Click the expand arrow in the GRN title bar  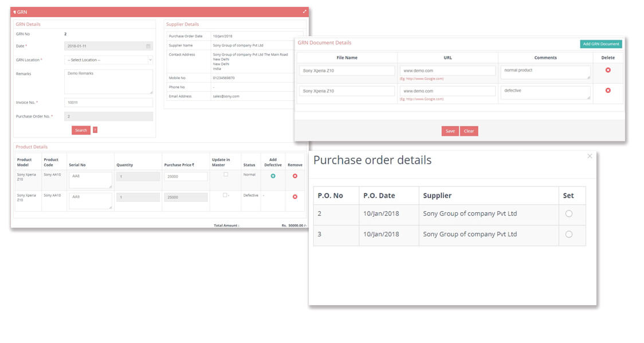click(x=304, y=11)
